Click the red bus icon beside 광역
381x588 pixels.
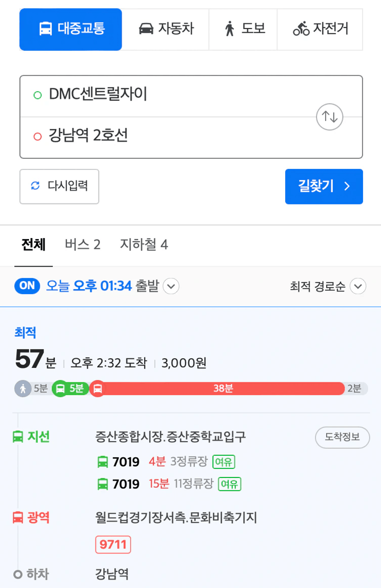tap(18, 518)
